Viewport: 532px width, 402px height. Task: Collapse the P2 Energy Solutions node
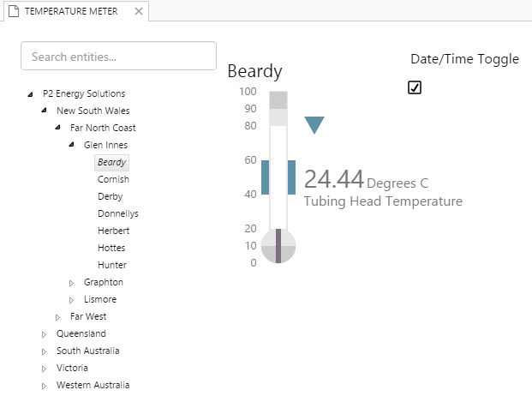pyautogui.click(x=32, y=94)
